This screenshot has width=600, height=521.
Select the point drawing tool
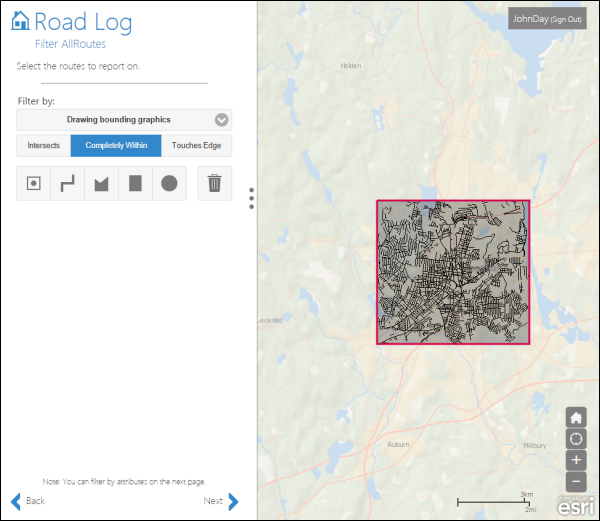(34, 184)
